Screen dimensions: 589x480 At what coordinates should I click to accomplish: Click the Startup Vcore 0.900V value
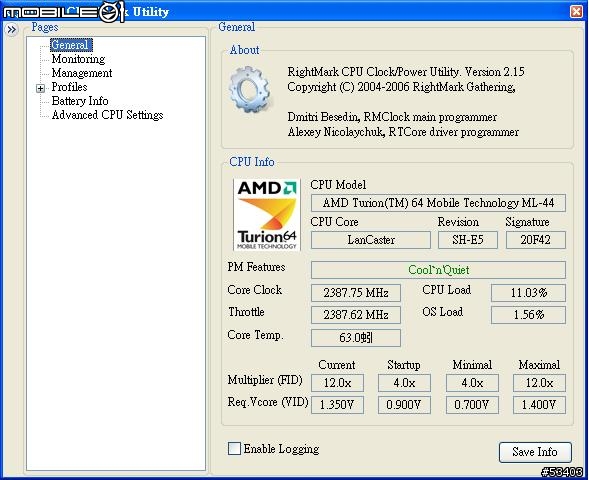404,405
